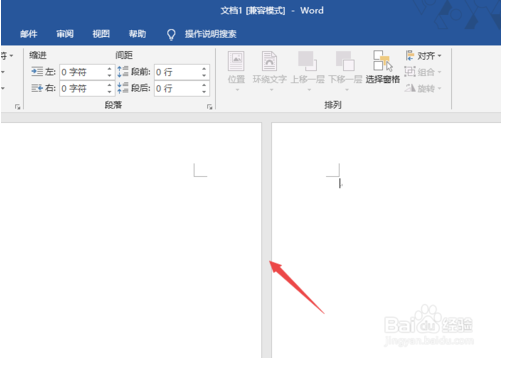
Task: Click in the left page of the document
Action: click(131, 240)
